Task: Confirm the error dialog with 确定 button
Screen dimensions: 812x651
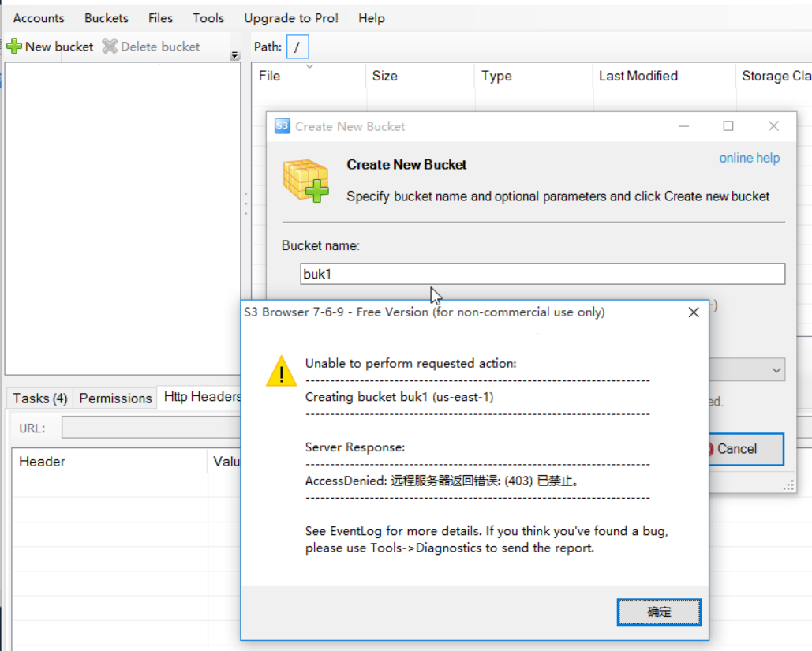Action: [x=659, y=612]
